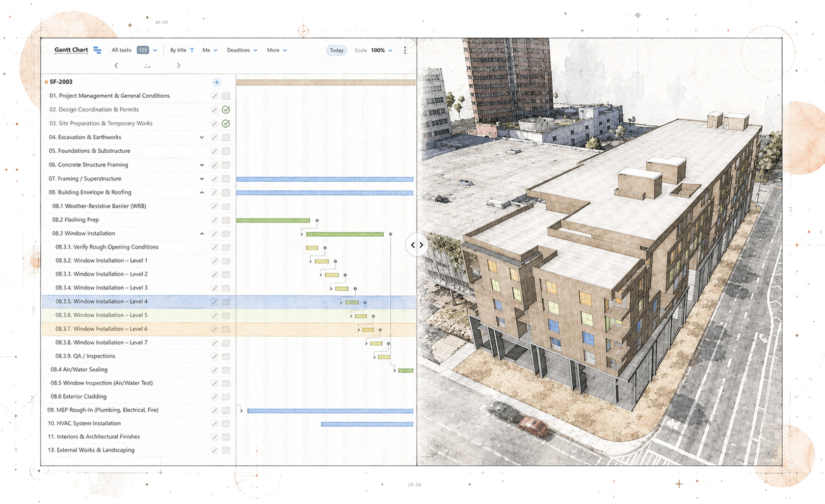
Task: Click the 3D building model preview
Action: pos(600,252)
